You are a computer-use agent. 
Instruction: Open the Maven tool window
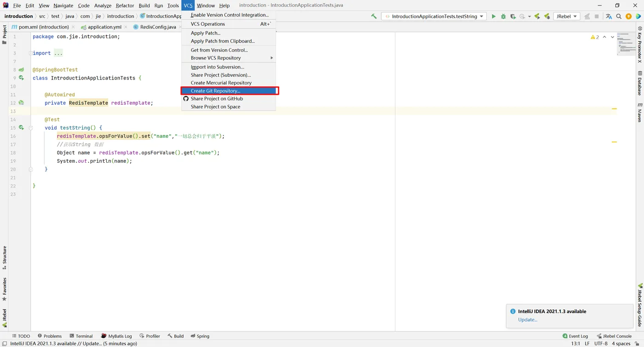639,113
